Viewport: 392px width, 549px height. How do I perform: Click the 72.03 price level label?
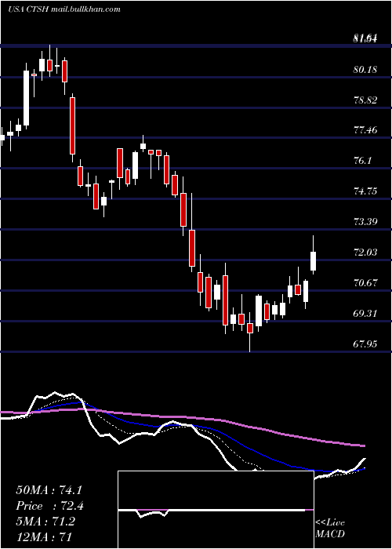[365, 252]
